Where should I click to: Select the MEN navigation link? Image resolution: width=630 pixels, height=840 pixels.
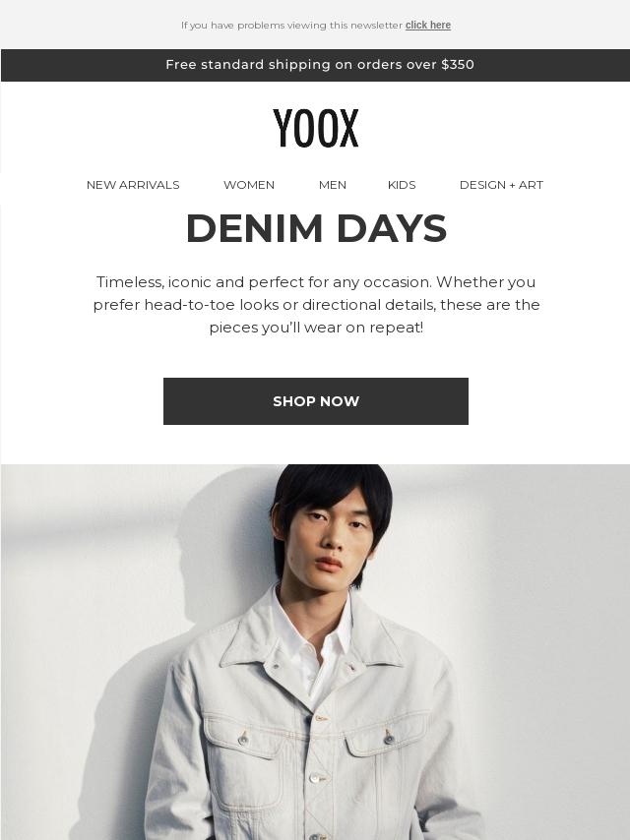[x=333, y=185]
